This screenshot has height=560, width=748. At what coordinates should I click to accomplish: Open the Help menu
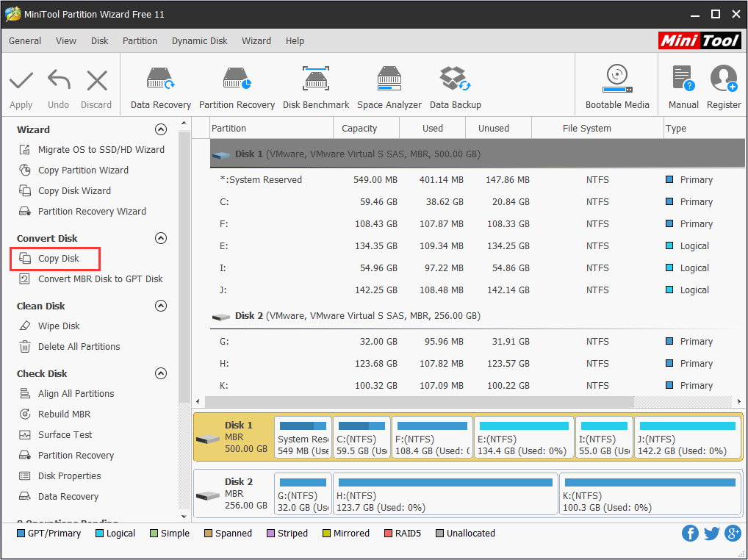click(295, 41)
